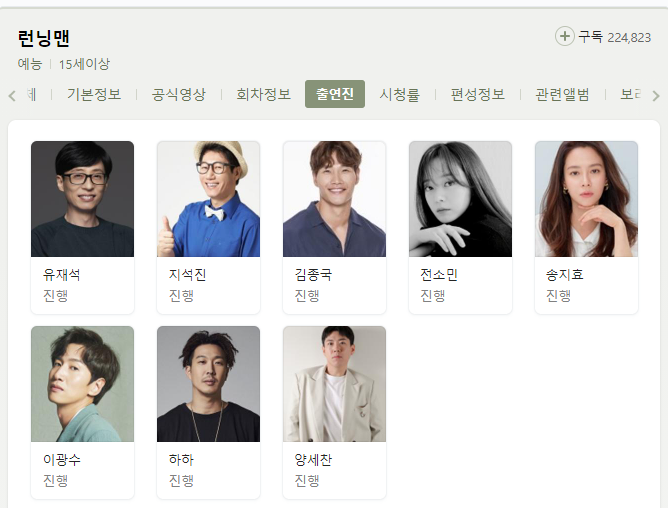
Task: Click the 런닝맨 show title
Action: (x=44, y=38)
